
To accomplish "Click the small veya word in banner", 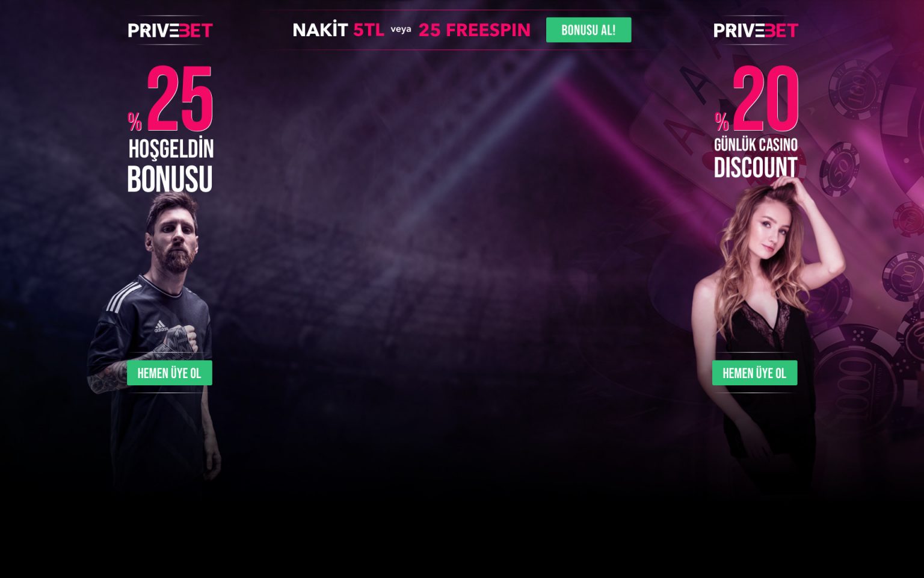I will click(x=401, y=29).
